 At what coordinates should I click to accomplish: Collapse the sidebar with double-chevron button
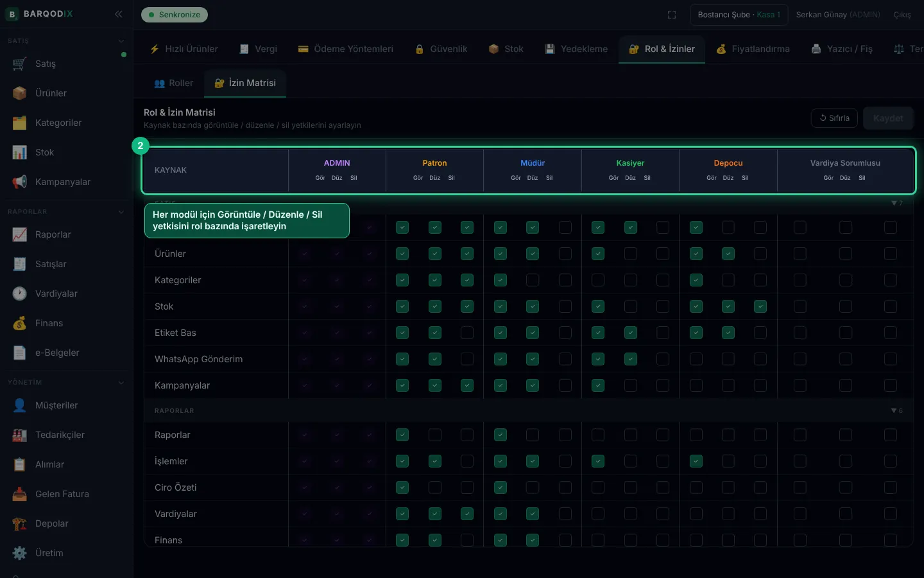coord(119,14)
